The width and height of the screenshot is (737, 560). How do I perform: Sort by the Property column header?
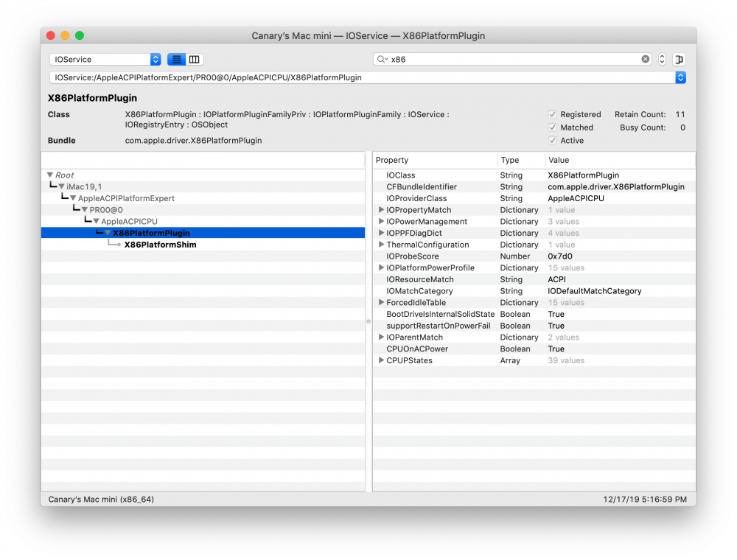click(x=435, y=160)
